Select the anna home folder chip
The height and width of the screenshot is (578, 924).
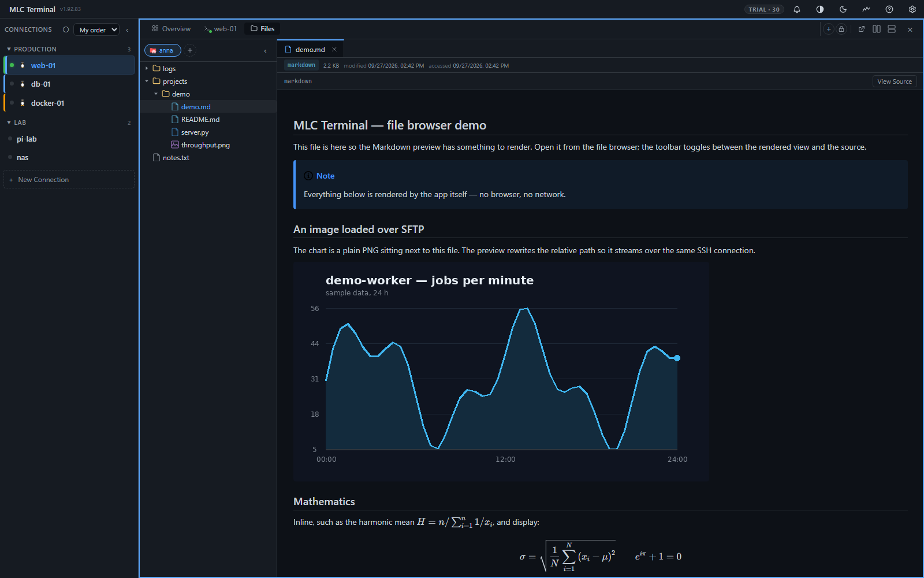click(x=162, y=50)
